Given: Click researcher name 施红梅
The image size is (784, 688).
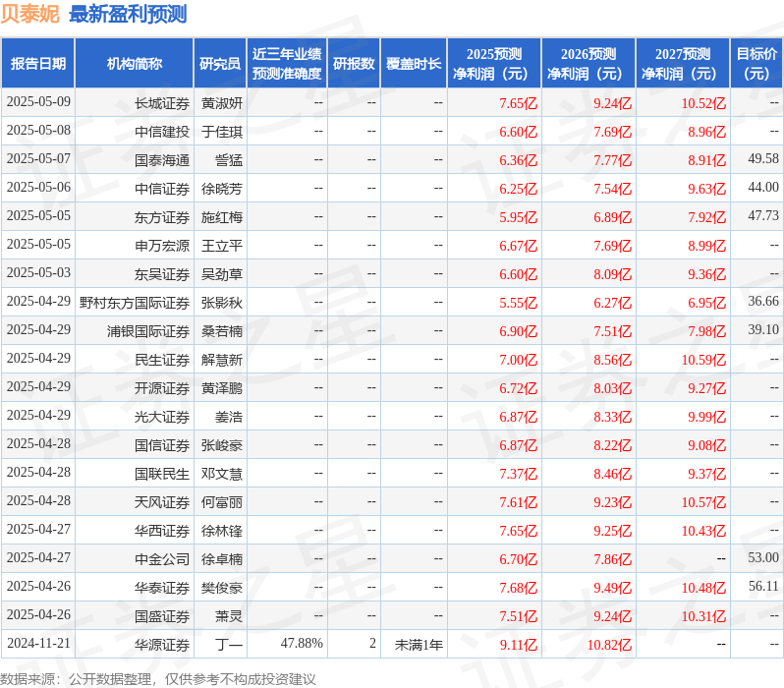Looking at the screenshot, I should [222, 217].
